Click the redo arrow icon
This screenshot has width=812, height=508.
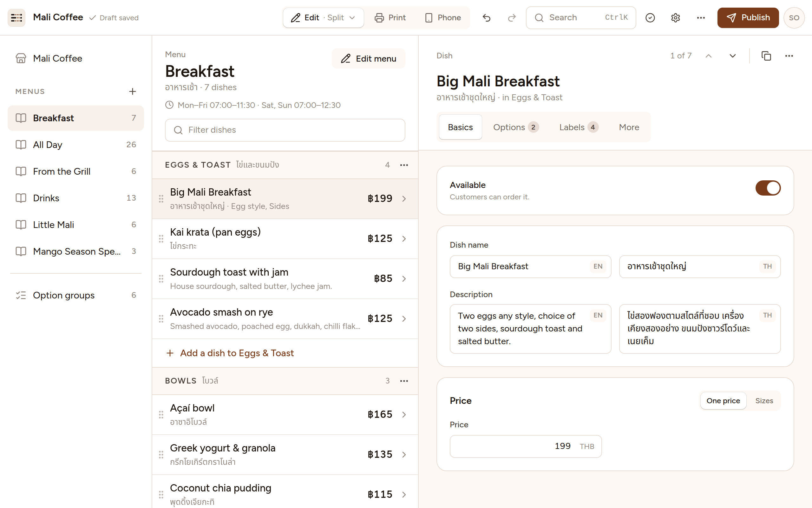[x=512, y=17]
